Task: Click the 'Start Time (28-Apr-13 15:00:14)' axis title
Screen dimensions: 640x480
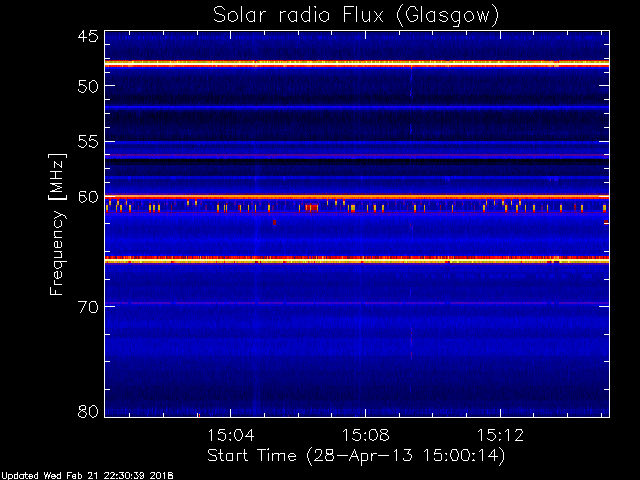Action: coord(356,456)
